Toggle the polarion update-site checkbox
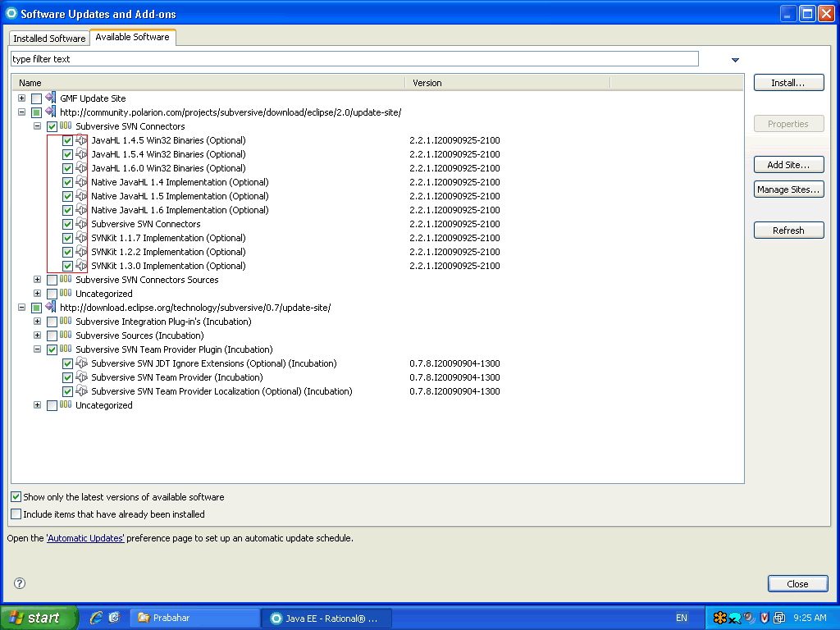 coord(36,112)
